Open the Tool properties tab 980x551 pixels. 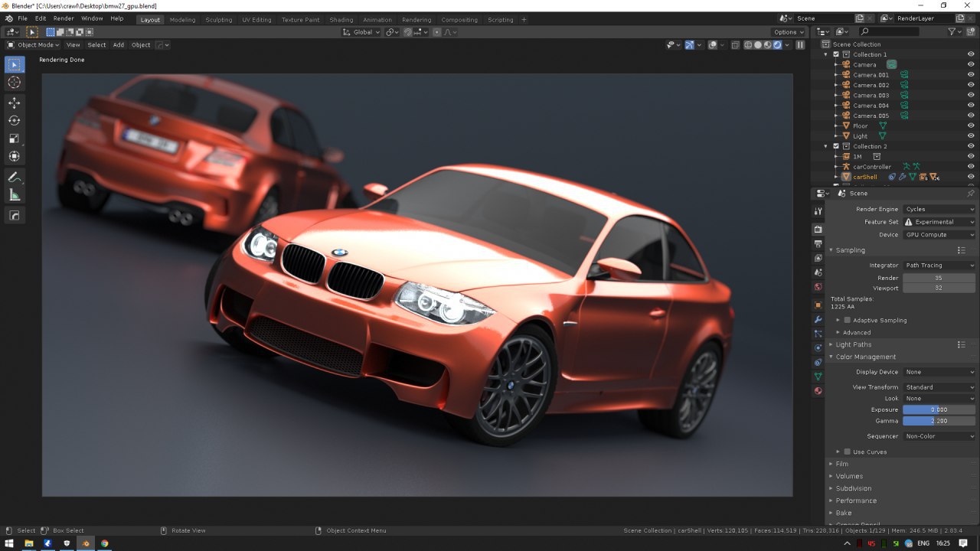(x=818, y=211)
